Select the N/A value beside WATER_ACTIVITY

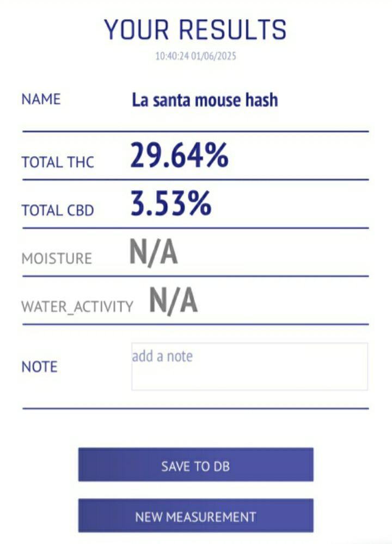point(173,300)
